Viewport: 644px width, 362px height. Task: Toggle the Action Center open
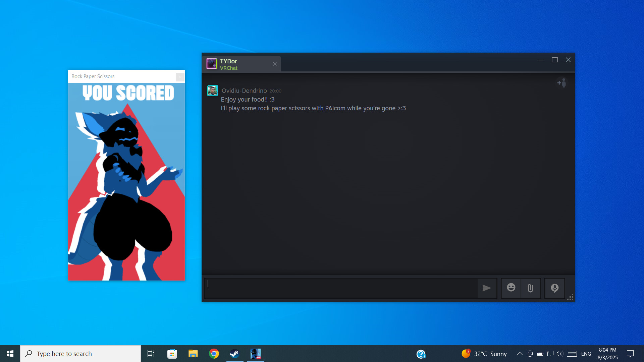coord(630,353)
